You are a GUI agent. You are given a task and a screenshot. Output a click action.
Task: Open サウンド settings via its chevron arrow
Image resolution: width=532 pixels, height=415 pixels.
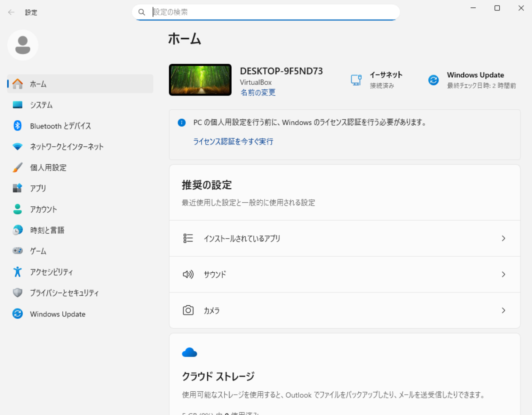[503, 274]
